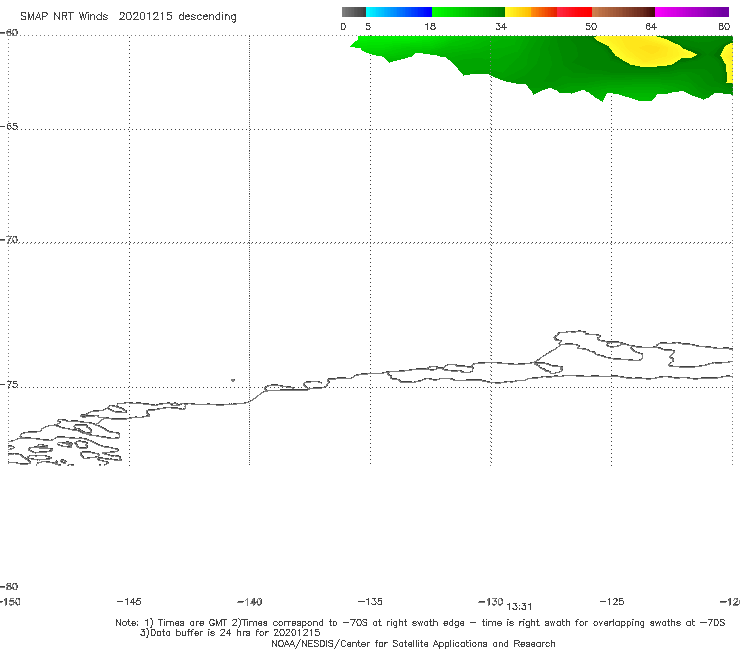The image size is (740, 650).
Task: Click the longitude label '-125'
Action: point(612,601)
